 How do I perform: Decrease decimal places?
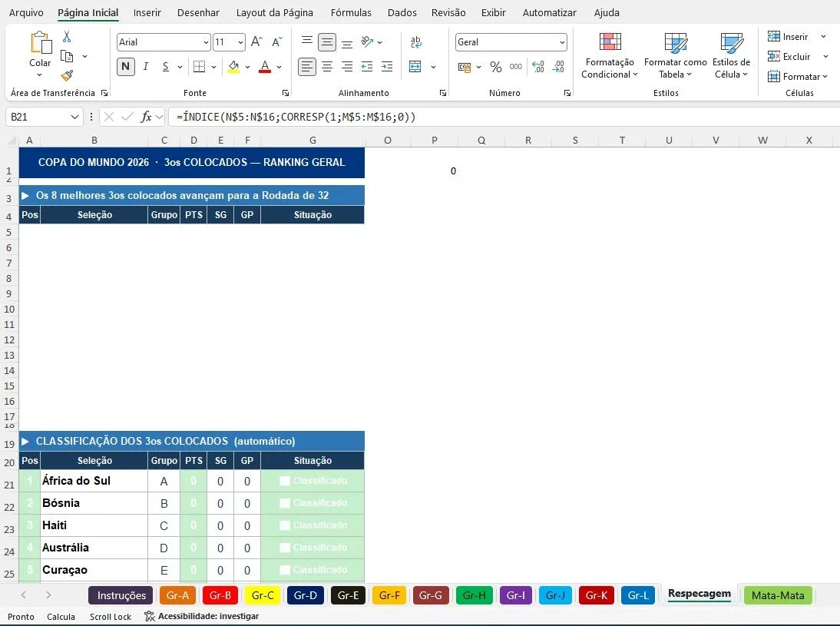click(558, 67)
